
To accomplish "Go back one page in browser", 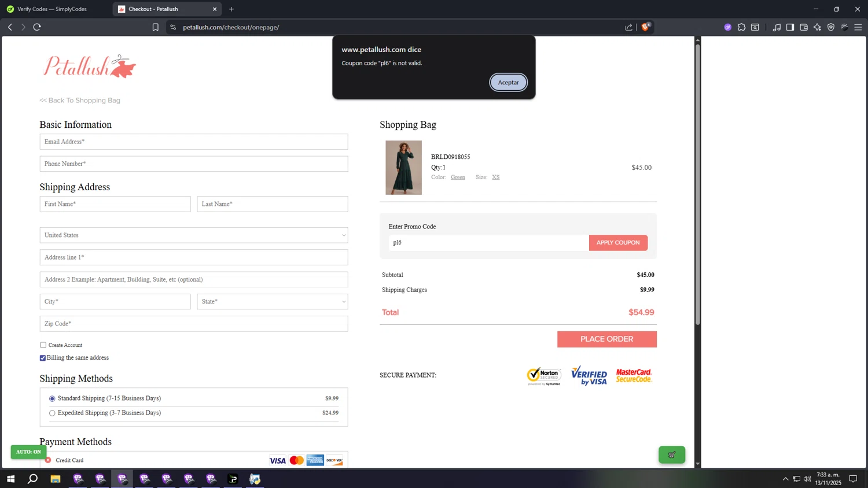I will click(x=10, y=27).
